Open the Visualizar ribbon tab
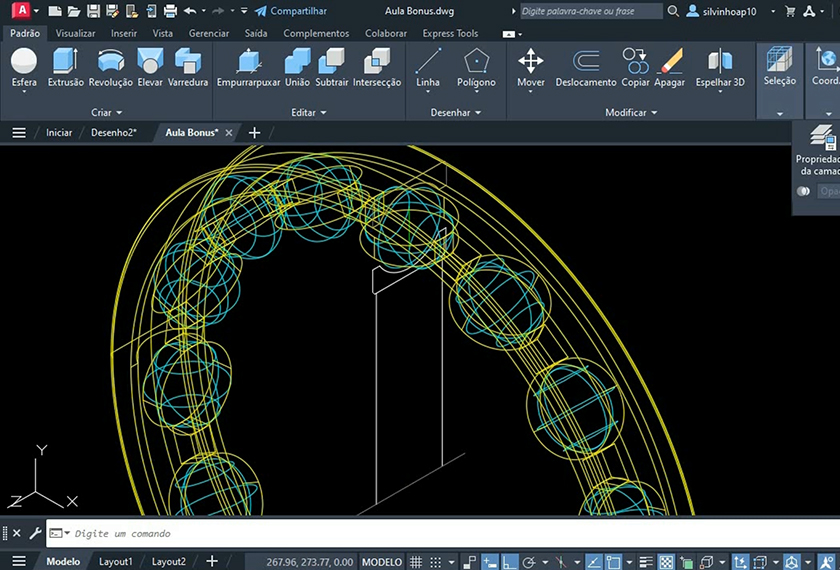Screen dimensions: 840x570 point(75,33)
